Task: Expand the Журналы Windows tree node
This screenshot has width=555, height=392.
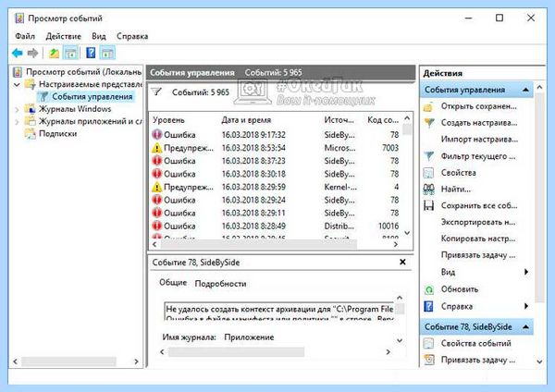Action: [x=17, y=109]
